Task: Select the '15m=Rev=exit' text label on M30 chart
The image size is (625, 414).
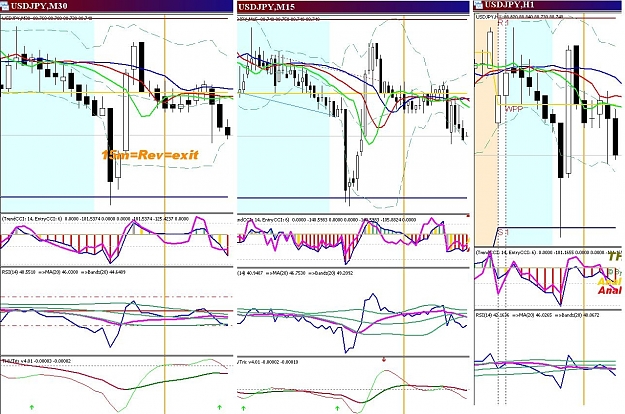Action: coord(149,155)
